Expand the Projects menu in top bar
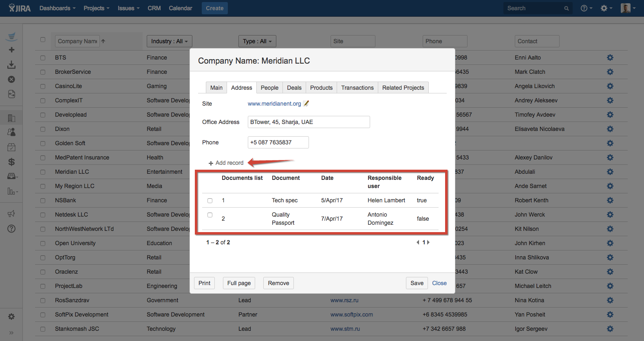This screenshot has height=341, width=644. pyautogui.click(x=96, y=8)
